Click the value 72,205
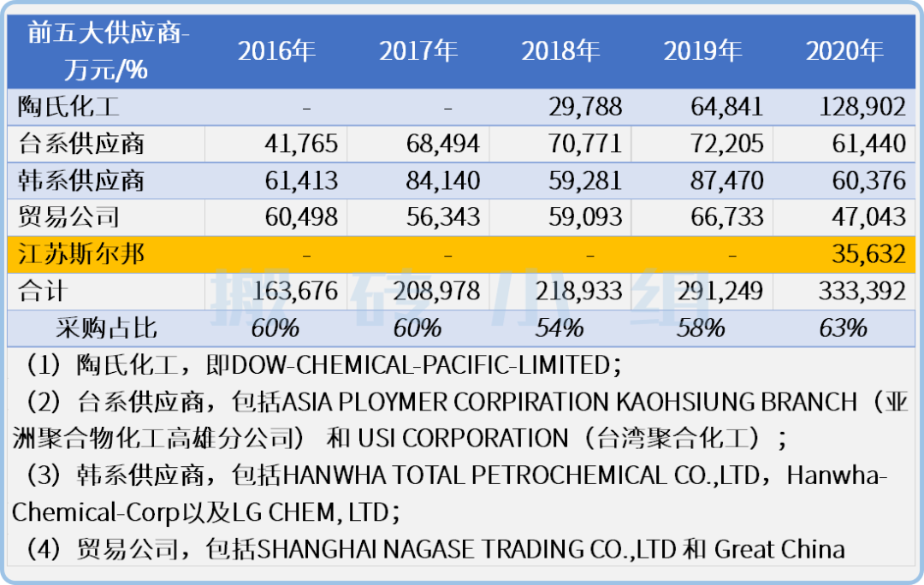The width and height of the screenshot is (924, 585). (727, 144)
